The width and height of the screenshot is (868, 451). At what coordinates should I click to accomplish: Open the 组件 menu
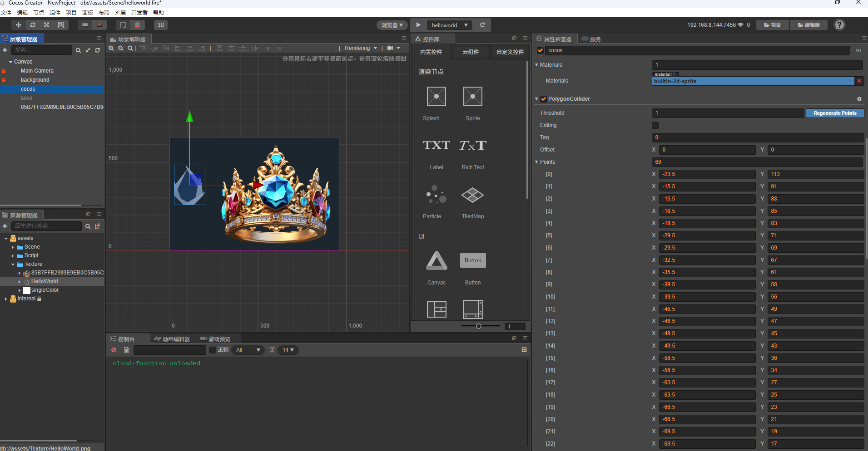click(55, 12)
